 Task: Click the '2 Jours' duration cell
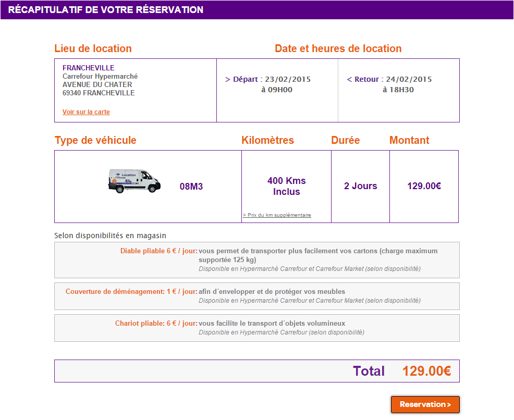coord(360,186)
